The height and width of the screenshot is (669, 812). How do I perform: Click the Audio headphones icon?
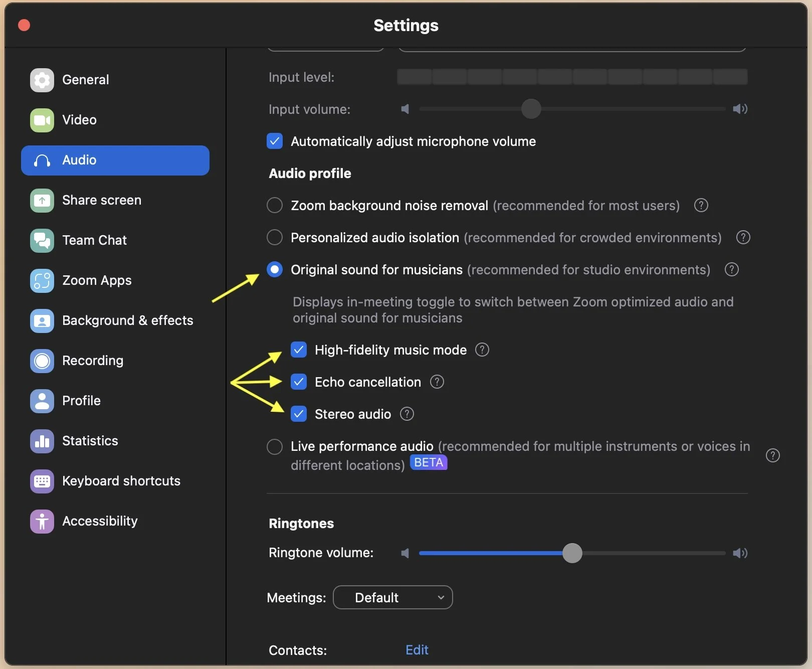coord(42,160)
